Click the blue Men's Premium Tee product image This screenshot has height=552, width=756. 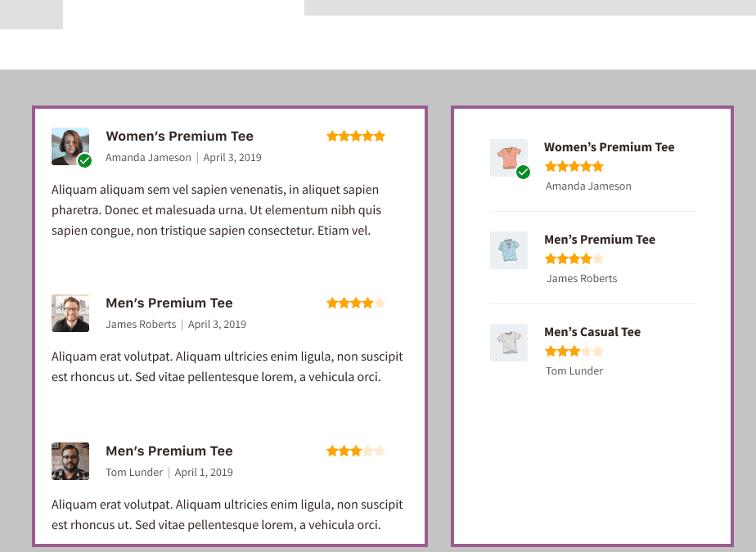509,250
